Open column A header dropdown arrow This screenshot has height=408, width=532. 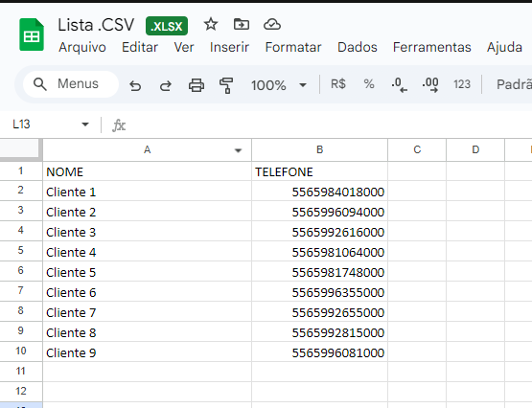pos(238,150)
